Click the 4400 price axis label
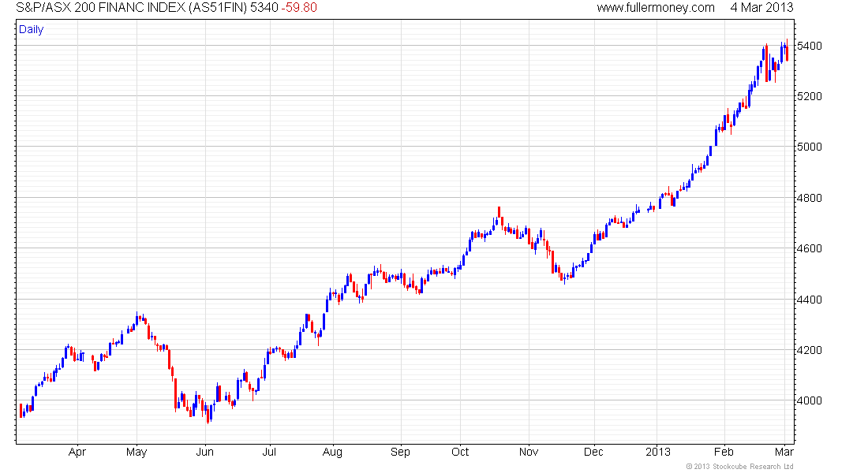The height and width of the screenshot is (473, 868). pos(809,300)
